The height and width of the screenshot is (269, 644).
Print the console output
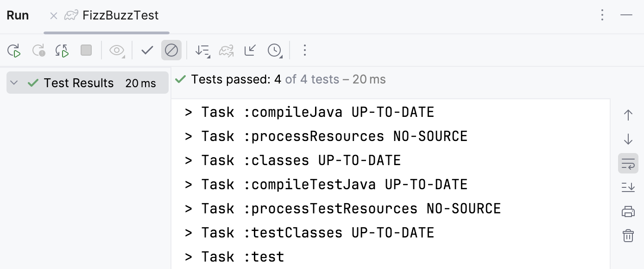coord(628,212)
